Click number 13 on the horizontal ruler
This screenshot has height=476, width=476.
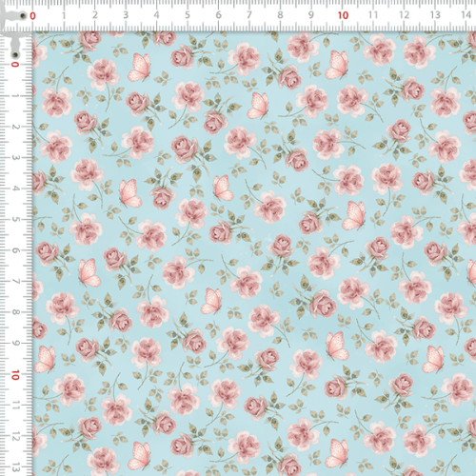click(x=435, y=15)
